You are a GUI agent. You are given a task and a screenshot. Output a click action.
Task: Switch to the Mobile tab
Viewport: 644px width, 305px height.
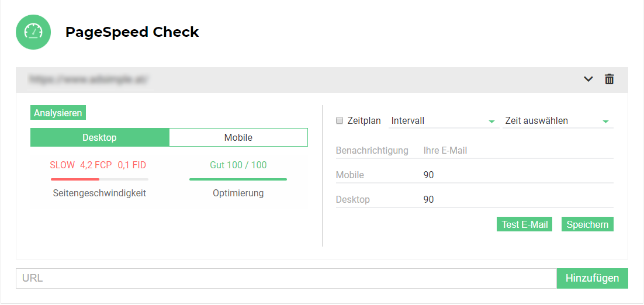(238, 137)
